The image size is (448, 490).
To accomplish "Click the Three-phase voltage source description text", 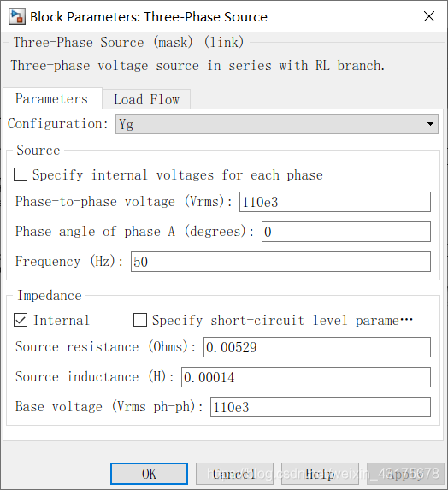I will tap(197, 66).
